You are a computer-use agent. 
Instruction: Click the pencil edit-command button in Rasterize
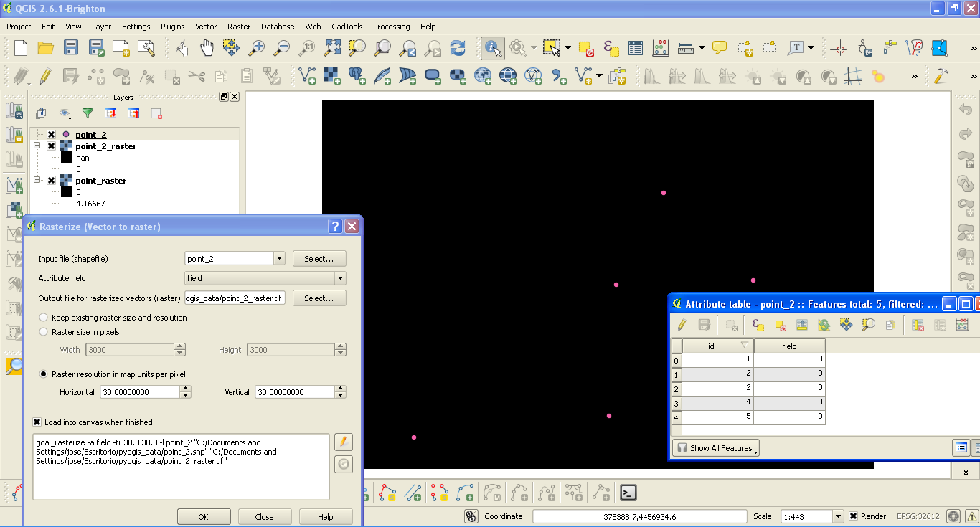pos(344,442)
